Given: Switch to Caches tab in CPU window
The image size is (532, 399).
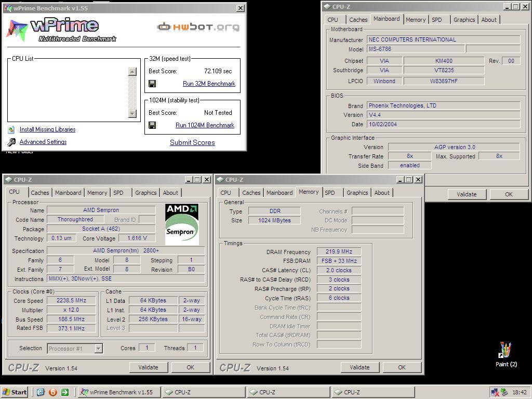Looking at the screenshot, I should pyautogui.click(x=40, y=193).
